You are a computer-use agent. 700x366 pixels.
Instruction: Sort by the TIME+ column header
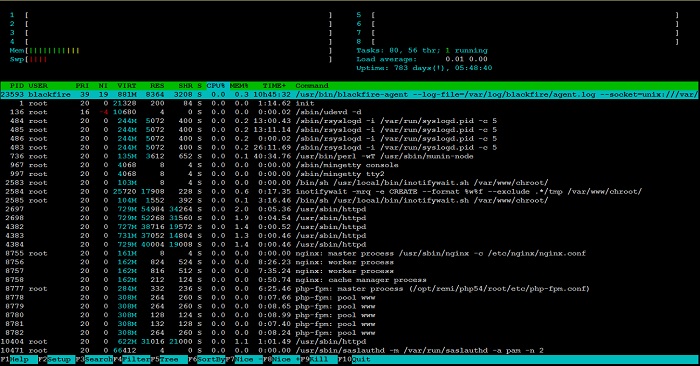[274, 85]
